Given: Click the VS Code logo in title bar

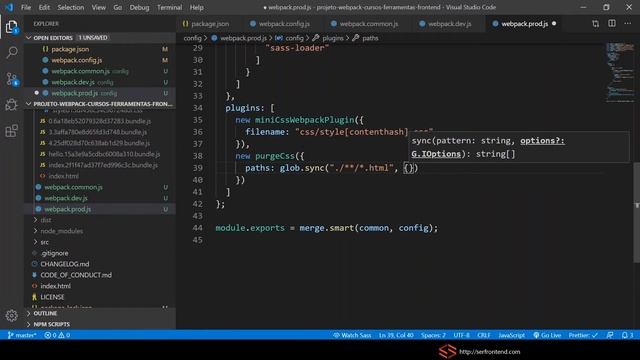Looking at the screenshot, I should coord(9,7).
